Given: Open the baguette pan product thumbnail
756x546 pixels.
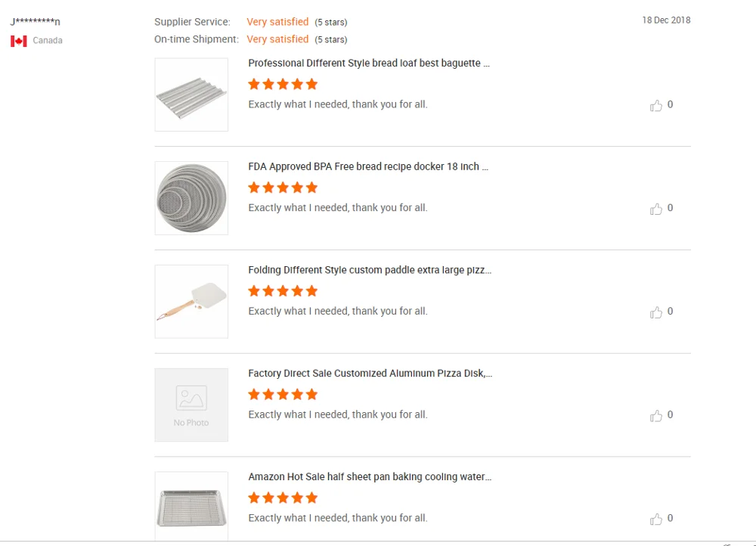Looking at the screenshot, I should [x=191, y=95].
